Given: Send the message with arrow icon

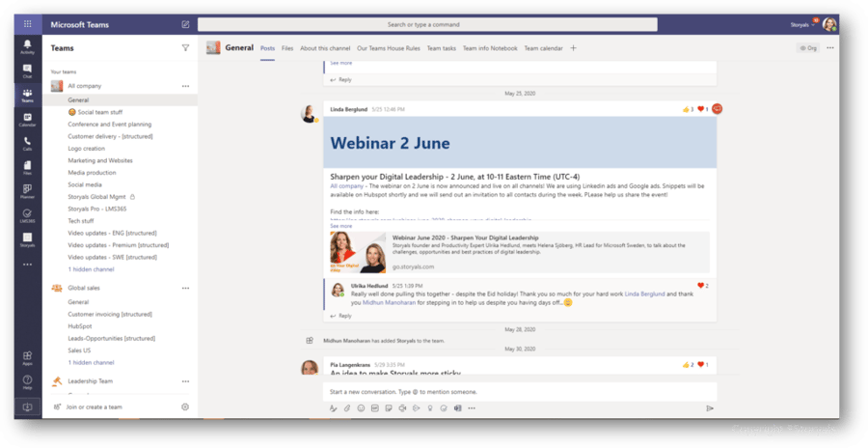Looking at the screenshot, I should pos(710,408).
